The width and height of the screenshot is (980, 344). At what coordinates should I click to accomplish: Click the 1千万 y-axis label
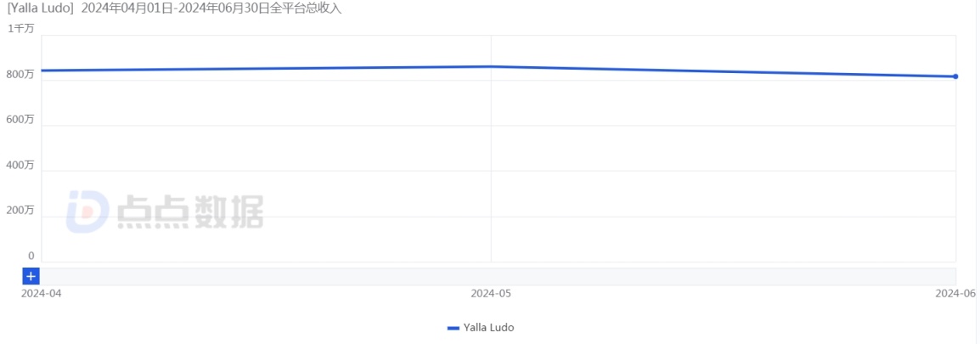[x=21, y=29]
